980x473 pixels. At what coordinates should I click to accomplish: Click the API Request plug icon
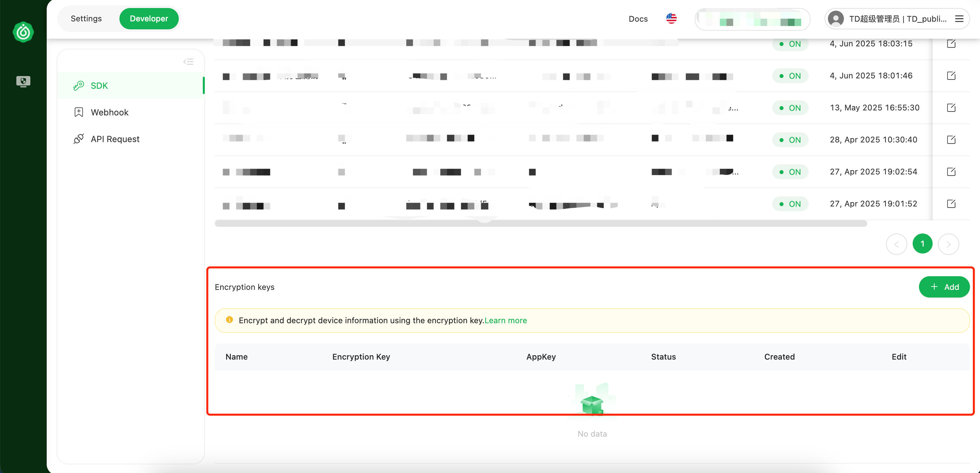[x=79, y=139]
